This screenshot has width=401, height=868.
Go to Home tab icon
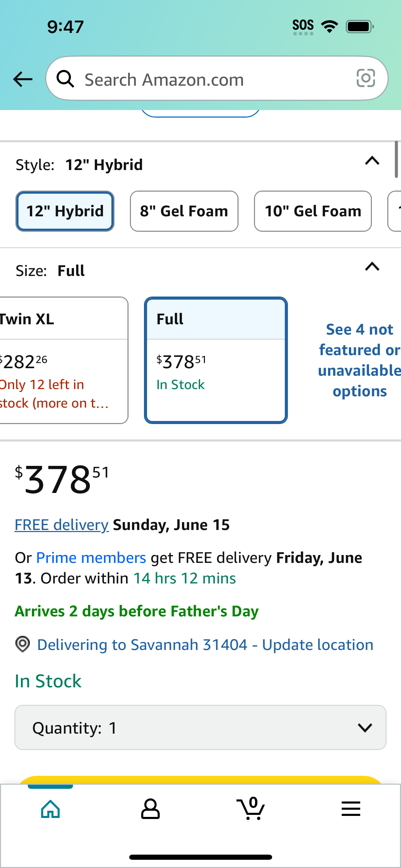50,809
